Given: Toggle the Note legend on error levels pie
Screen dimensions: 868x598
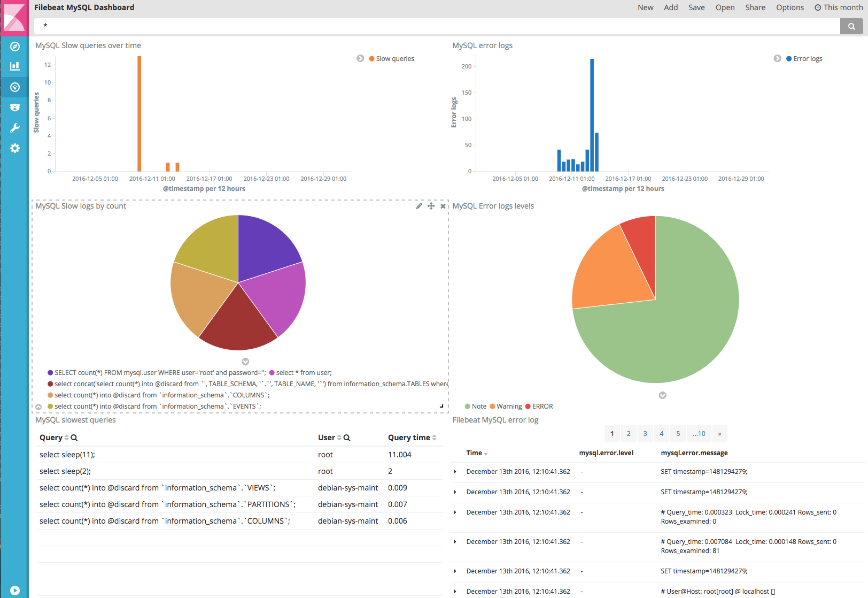Looking at the screenshot, I should (475, 406).
